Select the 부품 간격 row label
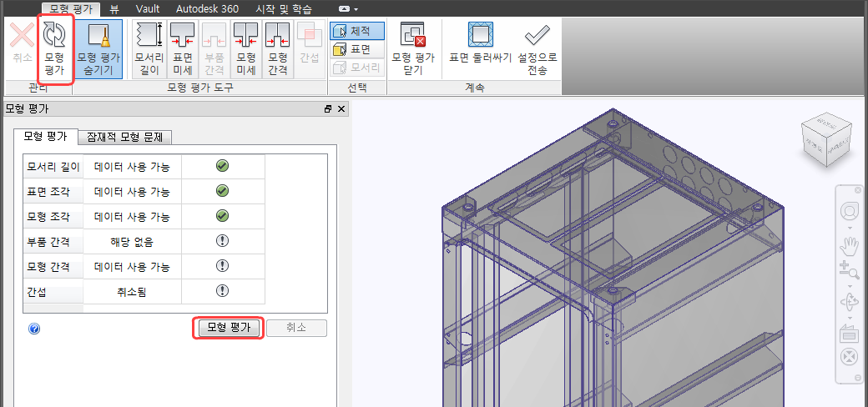868x407 pixels. (53, 242)
